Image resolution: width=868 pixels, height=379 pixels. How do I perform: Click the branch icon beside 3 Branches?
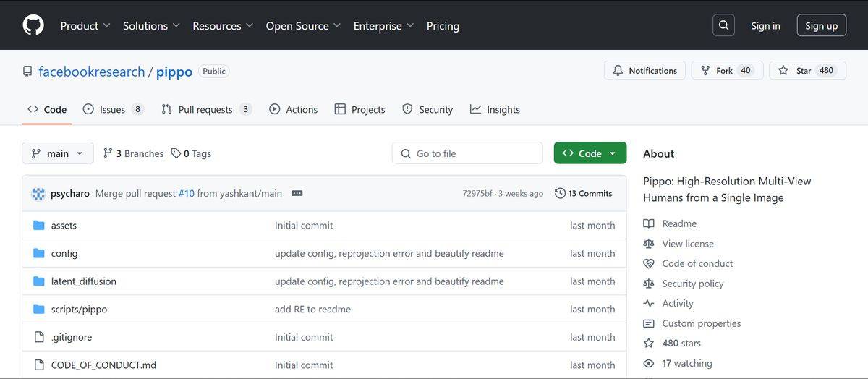108,153
